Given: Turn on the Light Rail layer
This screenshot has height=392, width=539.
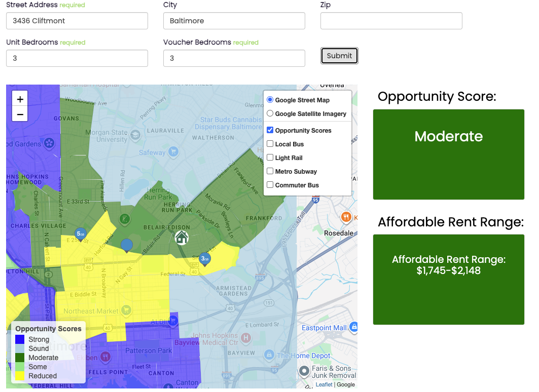Looking at the screenshot, I should tap(270, 158).
